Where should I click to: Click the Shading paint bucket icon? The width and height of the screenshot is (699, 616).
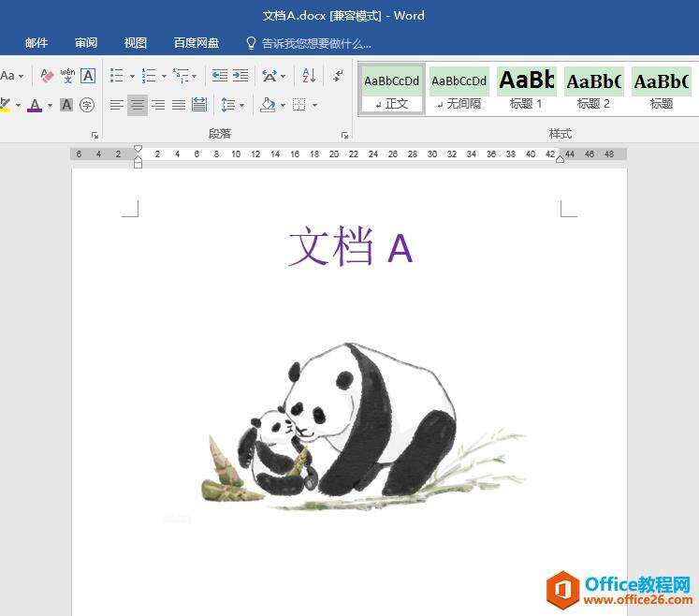click(x=268, y=105)
